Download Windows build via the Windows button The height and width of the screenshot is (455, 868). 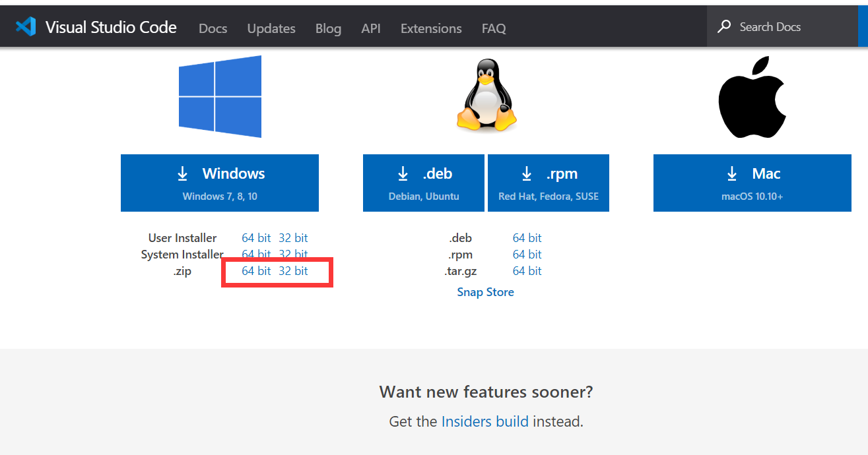[220, 183]
